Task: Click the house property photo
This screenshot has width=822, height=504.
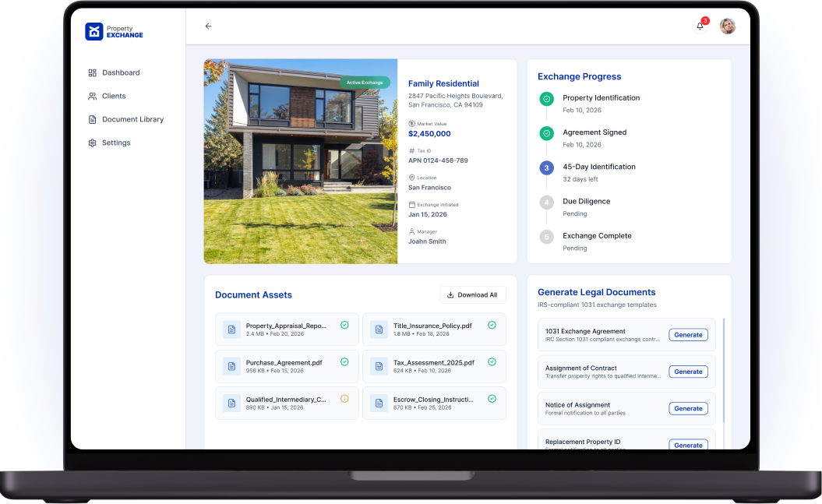Action: click(301, 160)
